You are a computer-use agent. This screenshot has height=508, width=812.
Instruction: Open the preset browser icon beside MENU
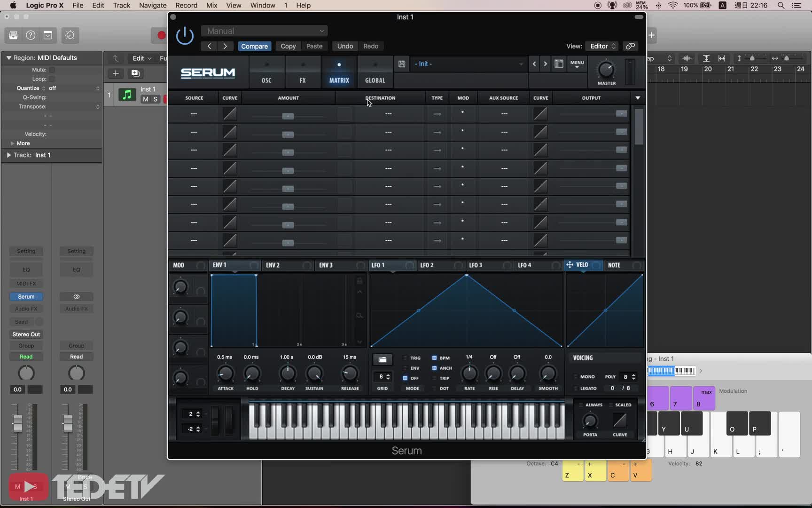click(559, 64)
